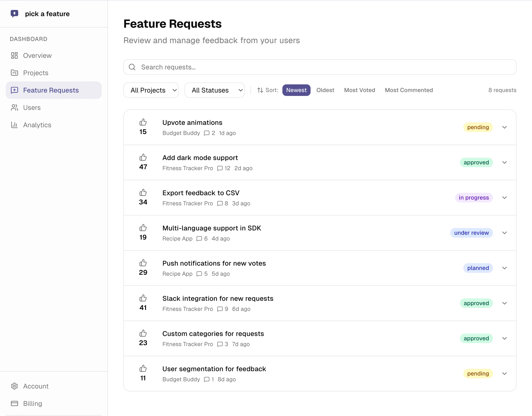The width and height of the screenshot is (532, 416).
Task: Upvote Upvote animations with thumbs-up icon
Action: [x=143, y=122]
